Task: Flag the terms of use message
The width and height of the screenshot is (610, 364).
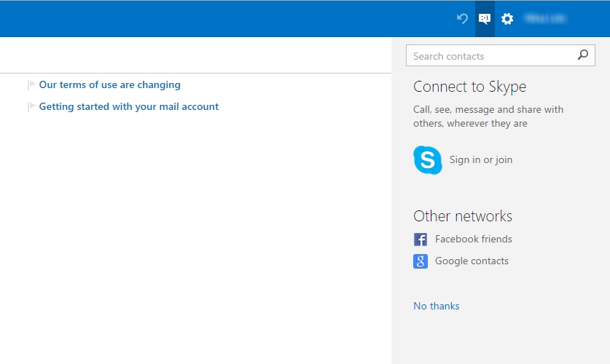Action: (x=31, y=85)
